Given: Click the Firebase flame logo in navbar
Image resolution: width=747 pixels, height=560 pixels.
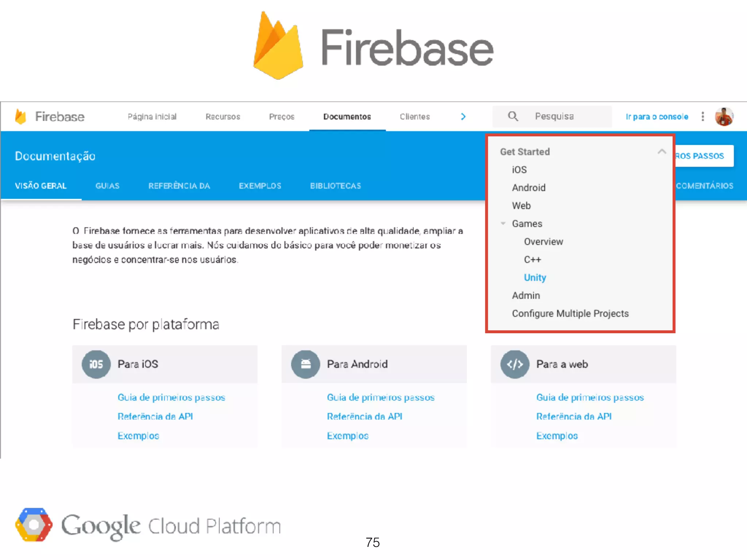Looking at the screenshot, I should 21,117.
